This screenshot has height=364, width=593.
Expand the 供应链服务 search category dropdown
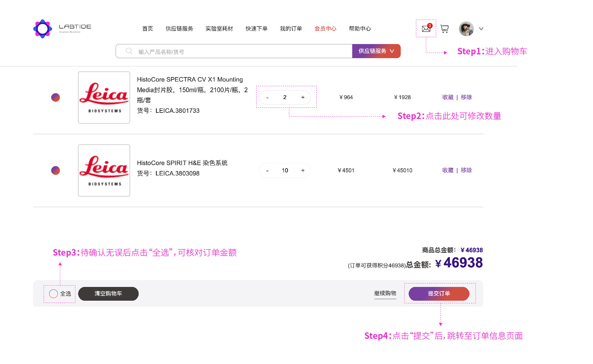click(x=376, y=51)
